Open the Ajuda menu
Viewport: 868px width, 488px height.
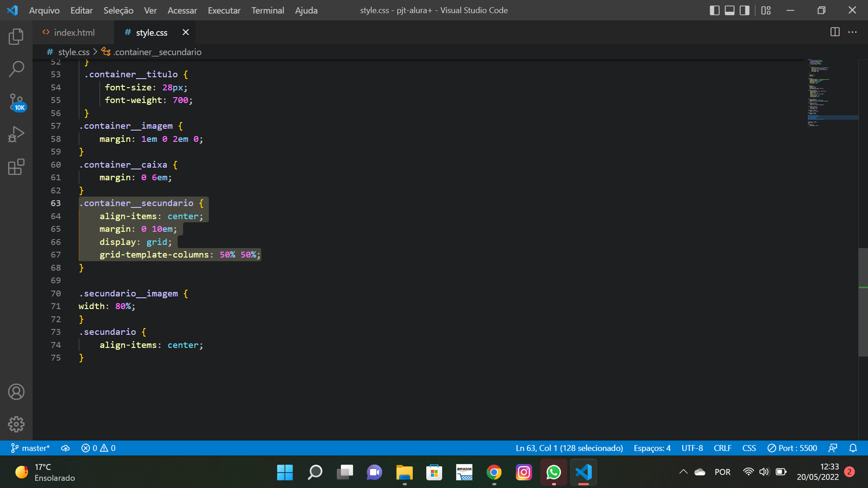pos(306,10)
